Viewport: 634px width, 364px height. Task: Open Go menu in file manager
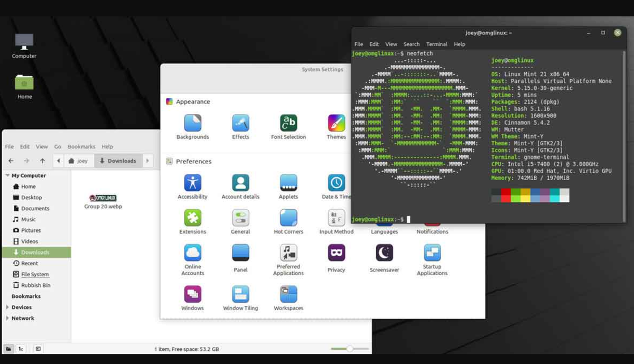click(x=58, y=146)
